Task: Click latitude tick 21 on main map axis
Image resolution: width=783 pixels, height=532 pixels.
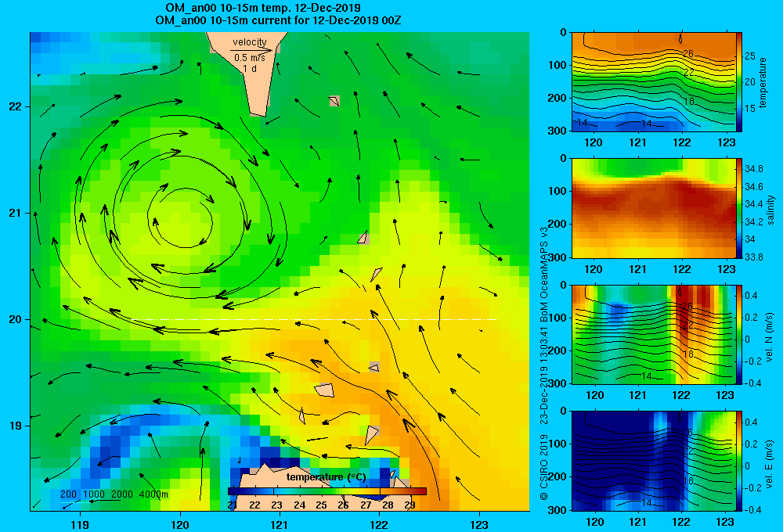Action: coord(15,213)
